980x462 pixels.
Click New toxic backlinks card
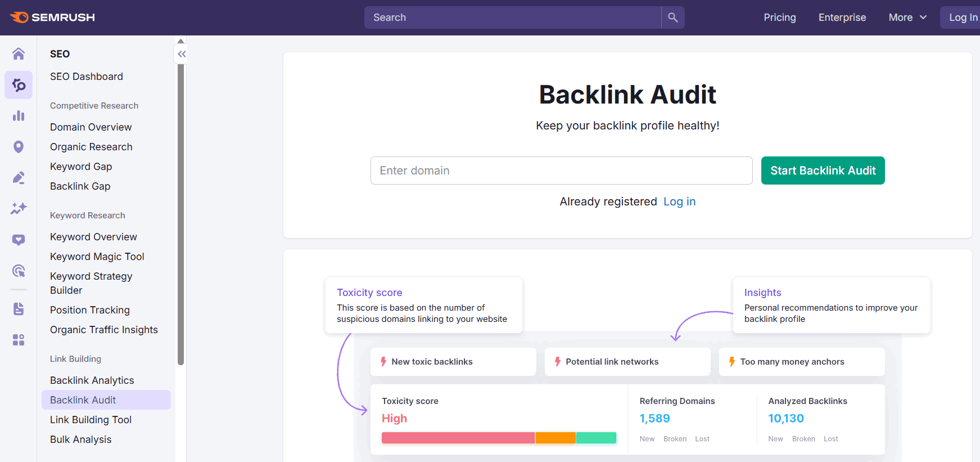453,362
